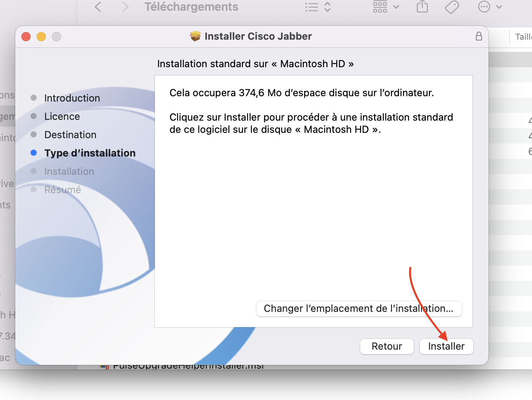The height and width of the screenshot is (400, 532).
Task: Click the Type d'installation step
Action: click(x=90, y=153)
